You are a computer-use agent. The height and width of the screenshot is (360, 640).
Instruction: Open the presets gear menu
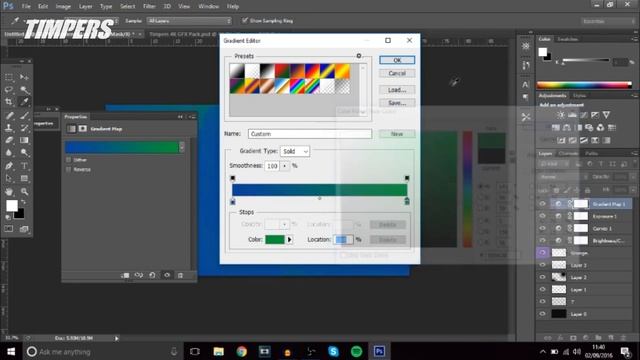pyautogui.click(x=359, y=56)
